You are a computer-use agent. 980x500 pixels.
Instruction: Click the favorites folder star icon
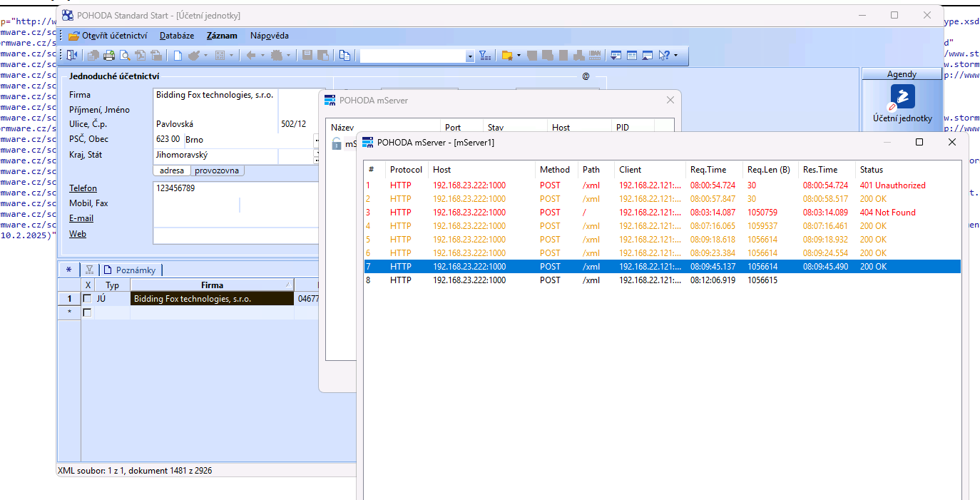(506, 55)
